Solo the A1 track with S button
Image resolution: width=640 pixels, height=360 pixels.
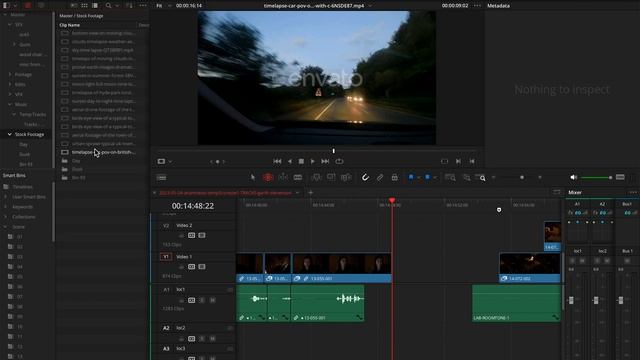pyautogui.click(x=202, y=300)
